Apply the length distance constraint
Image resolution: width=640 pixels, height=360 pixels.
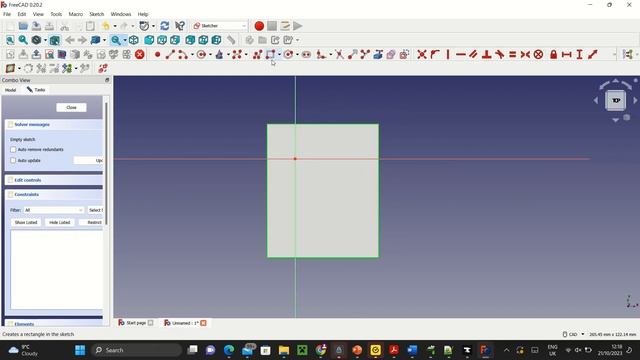click(593, 54)
